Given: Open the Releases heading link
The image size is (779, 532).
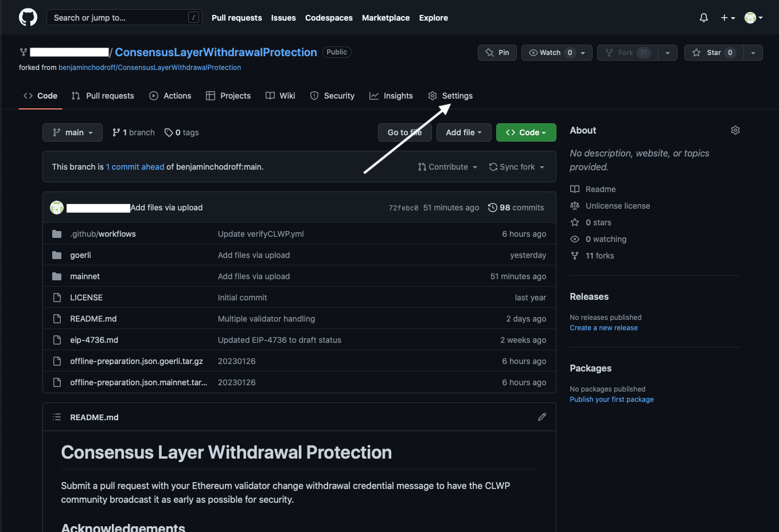Looking at the screenshot, I should (589, 296).
